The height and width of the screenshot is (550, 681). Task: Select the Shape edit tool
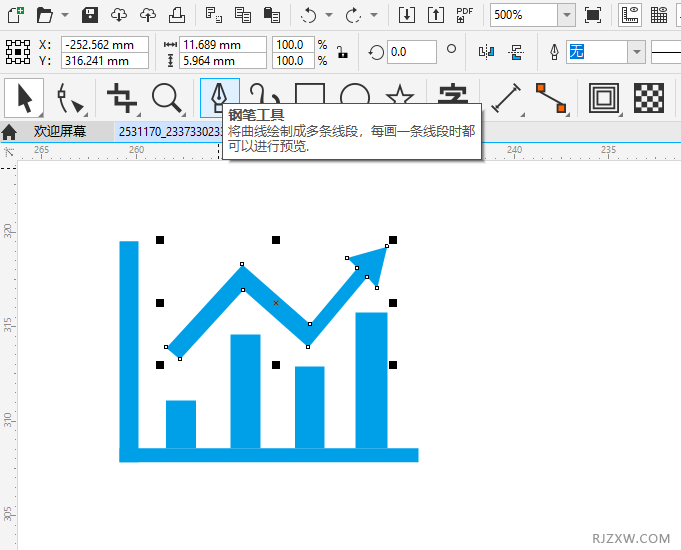point(71,98)
